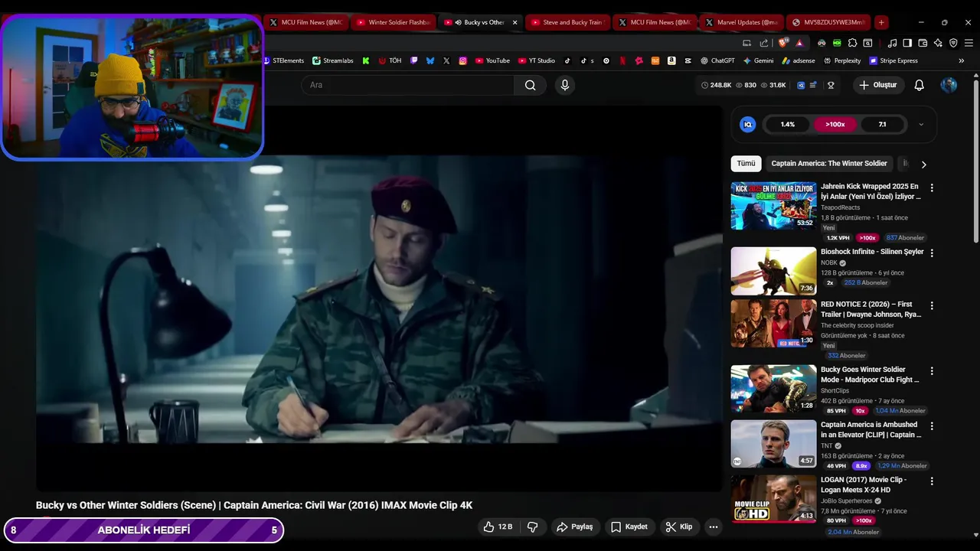
Task: Click the Paylaş share button
Action: (574, 527)
